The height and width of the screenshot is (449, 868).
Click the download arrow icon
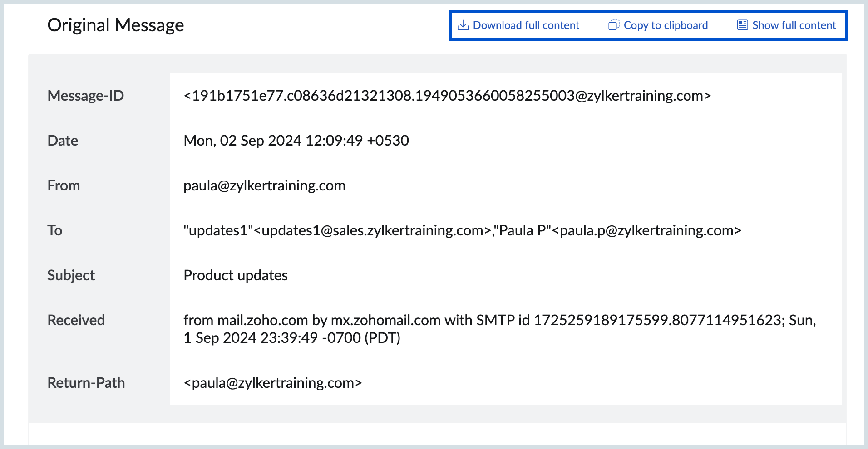[x=463, y=25]
